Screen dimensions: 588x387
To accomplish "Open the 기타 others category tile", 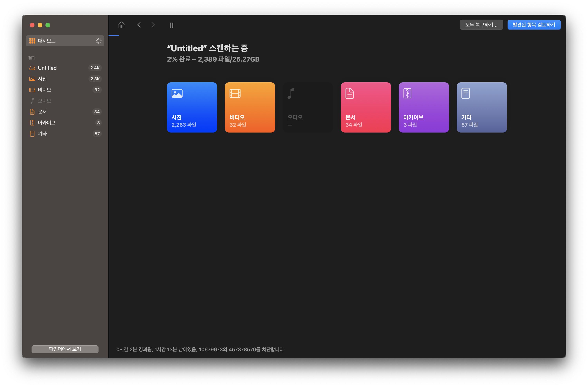I will pyautogui.click(x=481, y=107).
